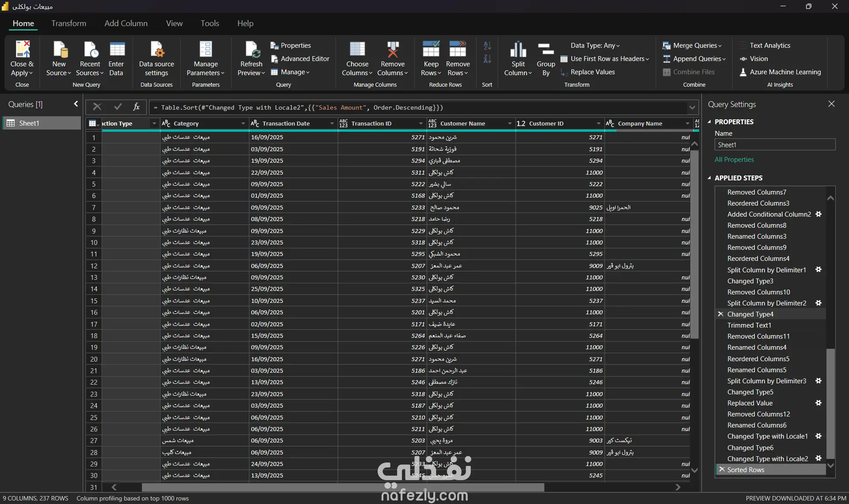Collapse the PROPERTIES section
This screenshot has width=849, height=504.
pyautogui.click(x=709, y=122)
